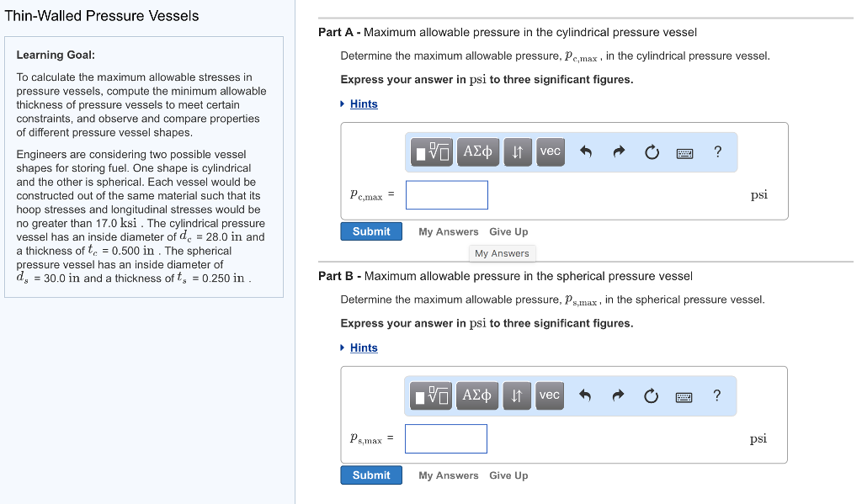Open Greek symbols menu in Part A
The image size is (862, 504).
(478, 151)
